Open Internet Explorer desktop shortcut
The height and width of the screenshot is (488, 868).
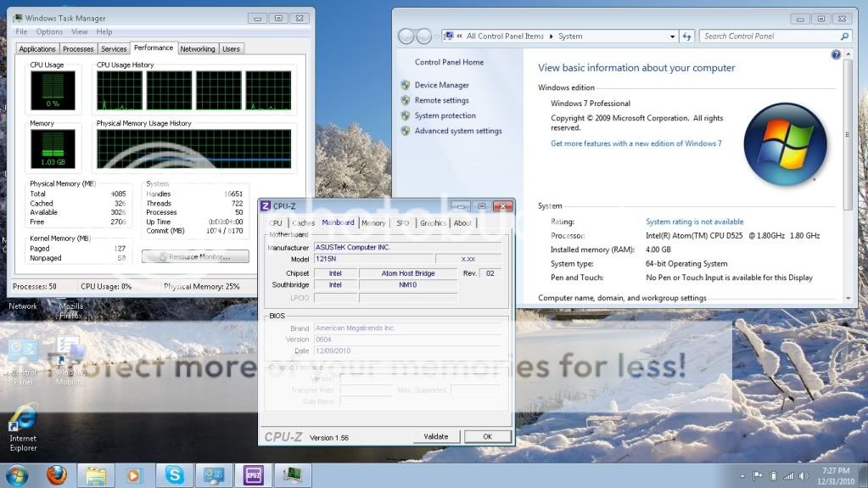tap(23, 426)
